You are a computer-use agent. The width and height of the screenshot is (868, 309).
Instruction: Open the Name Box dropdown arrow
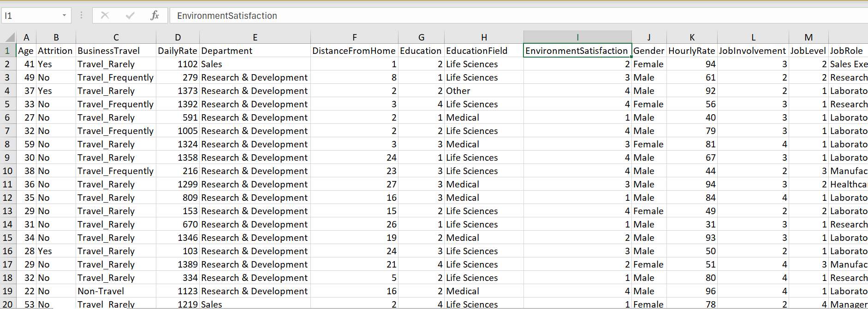(64, 16)
